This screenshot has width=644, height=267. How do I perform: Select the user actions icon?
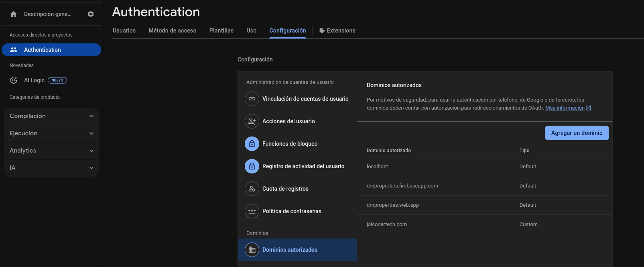pos(252,121)
